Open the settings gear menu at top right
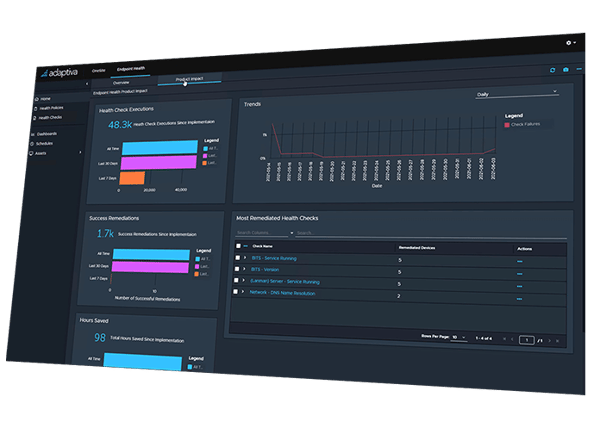The image size is (600, 428). (571, 43)
